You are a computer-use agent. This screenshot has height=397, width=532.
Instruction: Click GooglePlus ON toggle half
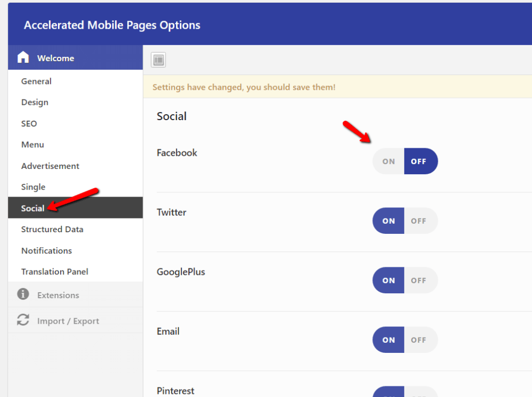(388, 281)
